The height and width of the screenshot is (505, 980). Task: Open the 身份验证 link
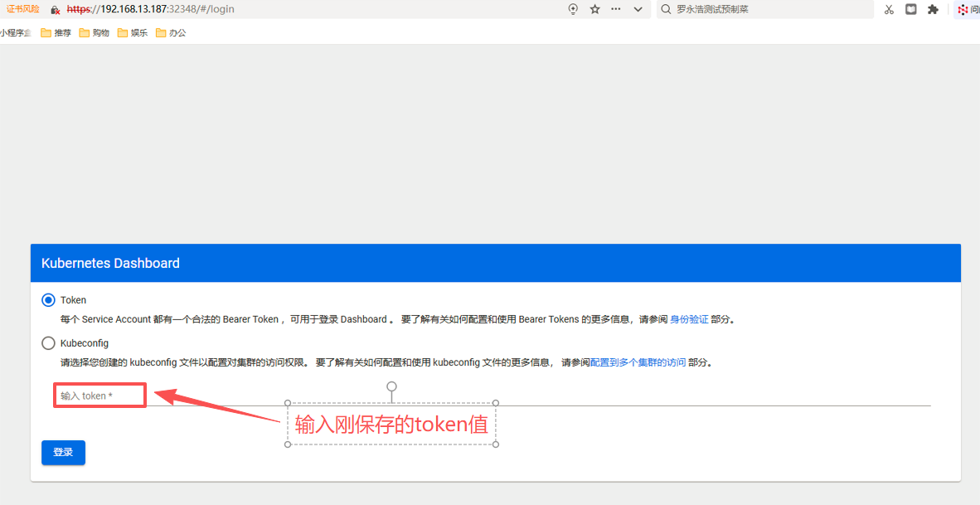(x=689, y=319)
